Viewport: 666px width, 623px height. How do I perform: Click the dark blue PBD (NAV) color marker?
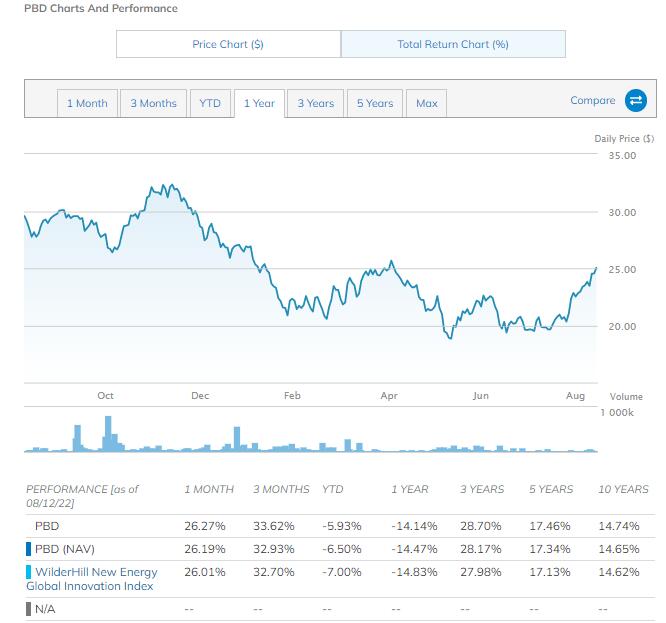pos(28,548)
